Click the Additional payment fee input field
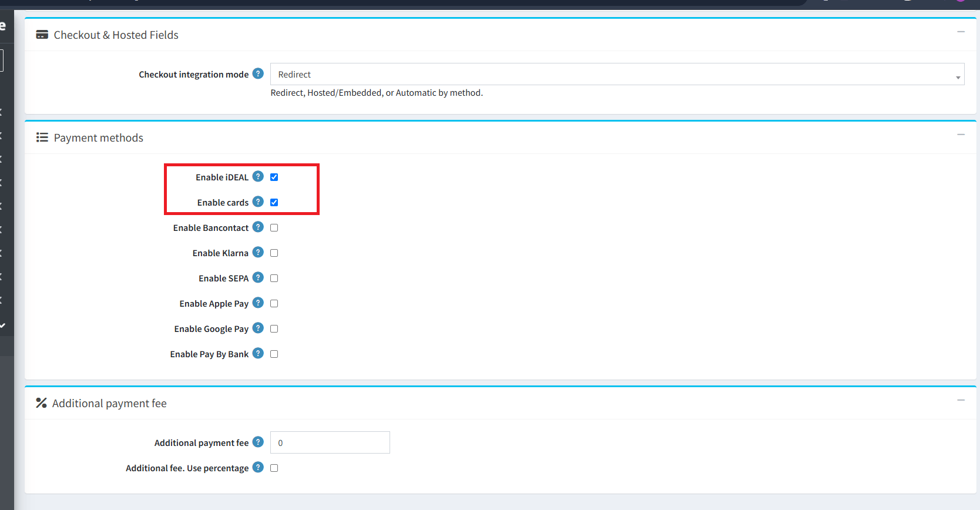The width and height of the screenshot is (980, 510). tap(330, 442)
